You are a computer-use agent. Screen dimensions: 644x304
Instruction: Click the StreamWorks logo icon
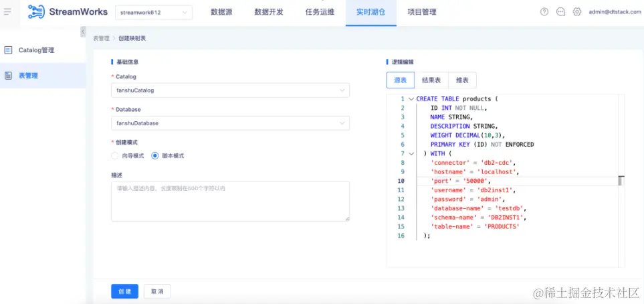[37, 12]
